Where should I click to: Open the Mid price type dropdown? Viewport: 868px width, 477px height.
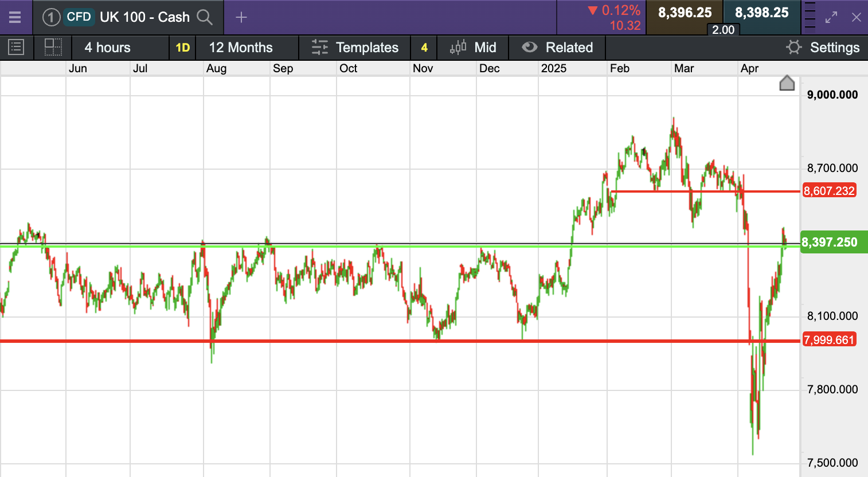(x=473, y=47)
